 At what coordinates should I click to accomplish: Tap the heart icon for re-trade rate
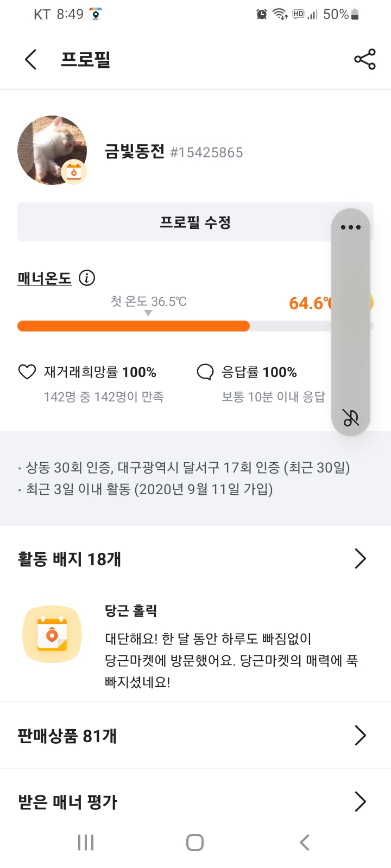click(27, 372)
